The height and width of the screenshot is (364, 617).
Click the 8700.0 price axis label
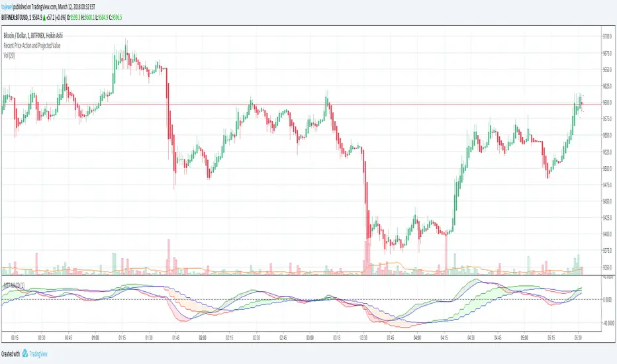tap(606, 36)
